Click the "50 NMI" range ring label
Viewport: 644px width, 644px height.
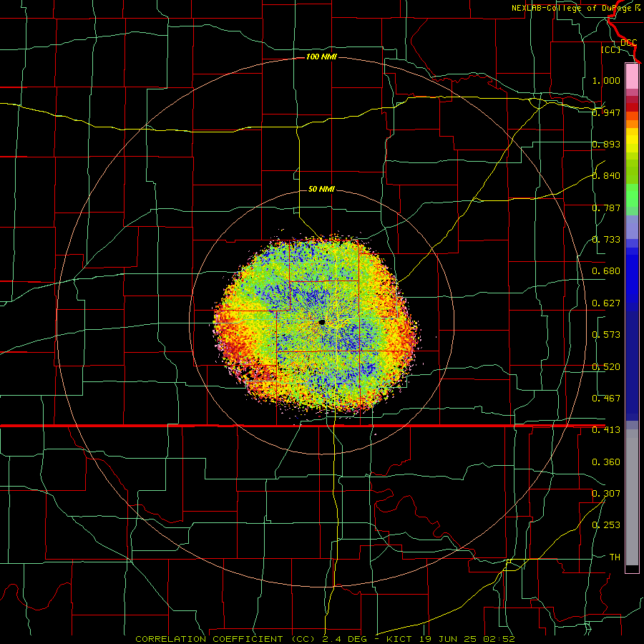pos(321,189)
